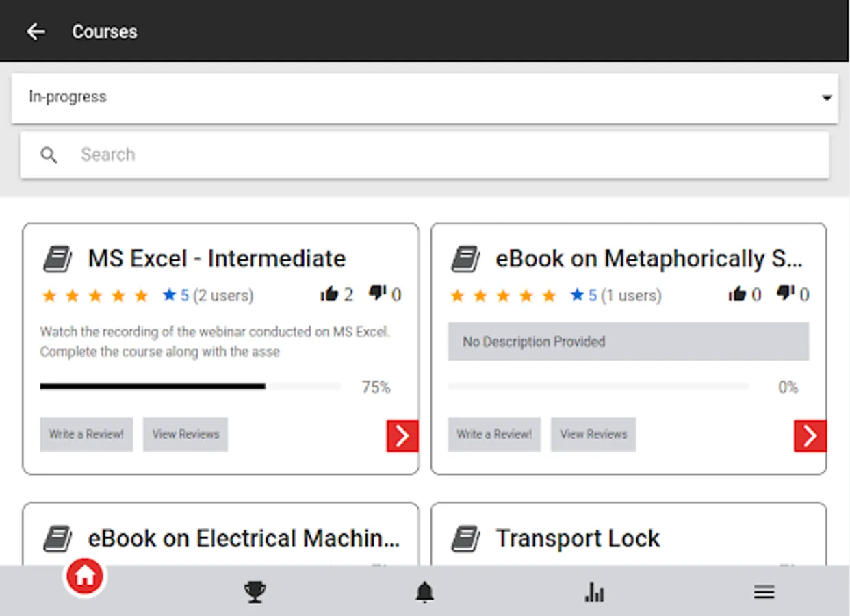Screen dimensions: 850x616
Task: Click View Reviews for MS Excel course
Action: (x=185, y=434)
